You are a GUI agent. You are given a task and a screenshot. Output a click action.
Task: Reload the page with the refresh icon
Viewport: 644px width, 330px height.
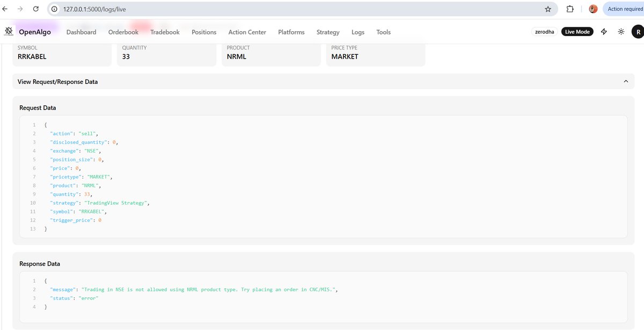[x=35, y=9]
